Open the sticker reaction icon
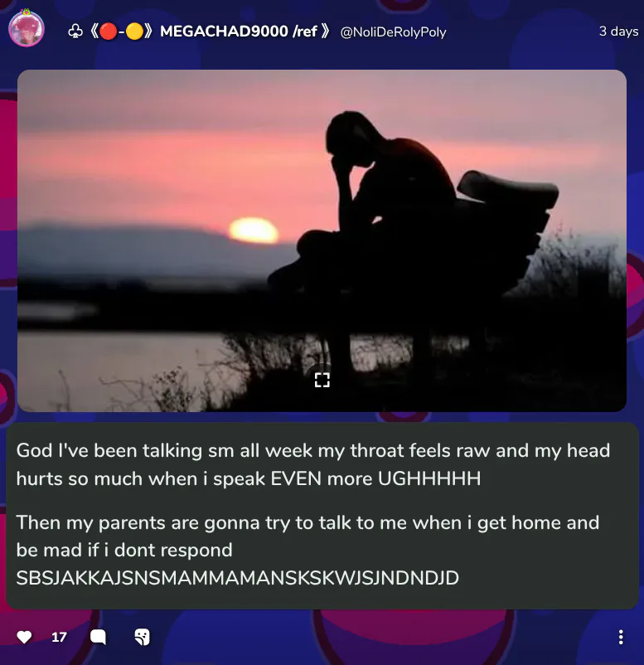This screenshot has height=665, width=644. point(142,637)
